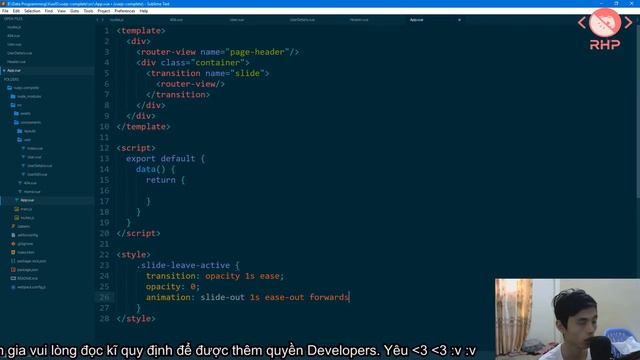Click the Vue icon of 404.vue in tree

click(20, 183)
